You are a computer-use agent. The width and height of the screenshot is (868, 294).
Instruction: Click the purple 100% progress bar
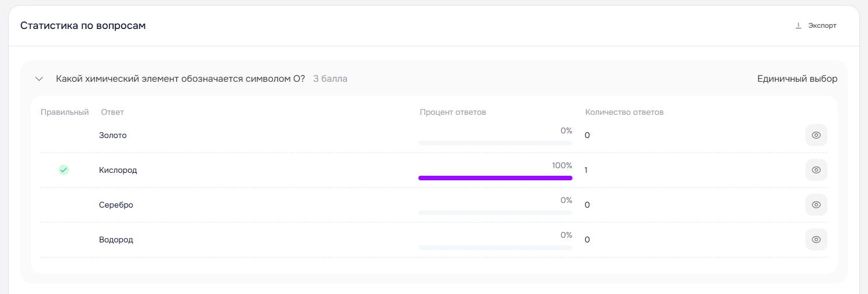(x=495, y=178)
